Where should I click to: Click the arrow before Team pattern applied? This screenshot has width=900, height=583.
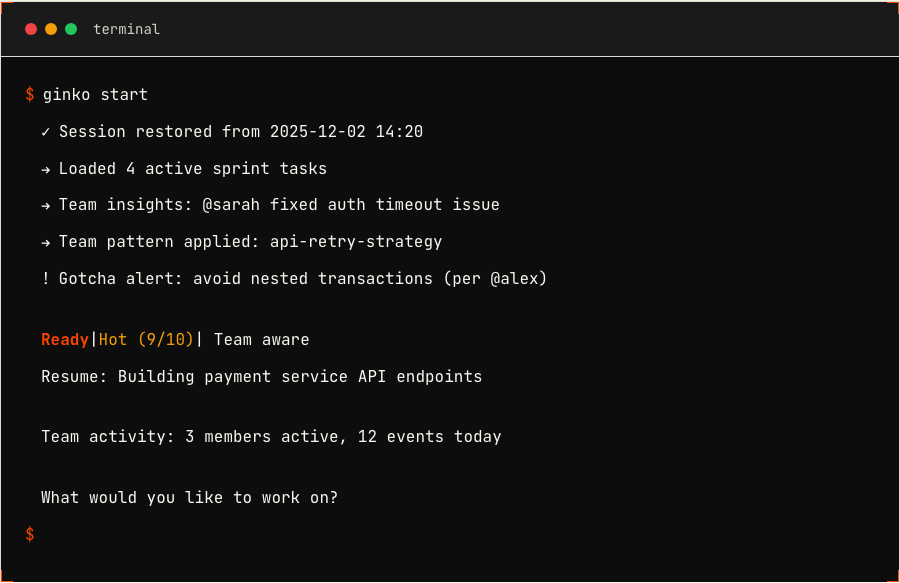[x=46, y=242]
